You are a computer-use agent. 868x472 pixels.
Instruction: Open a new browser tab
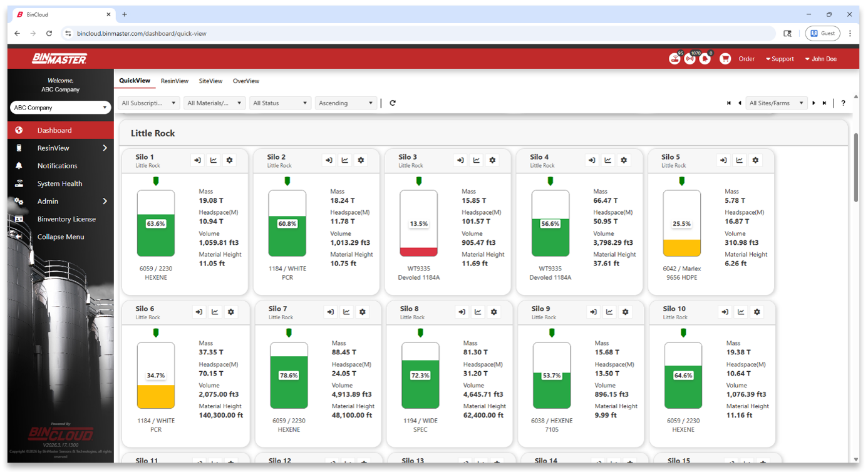pos(125,14)
